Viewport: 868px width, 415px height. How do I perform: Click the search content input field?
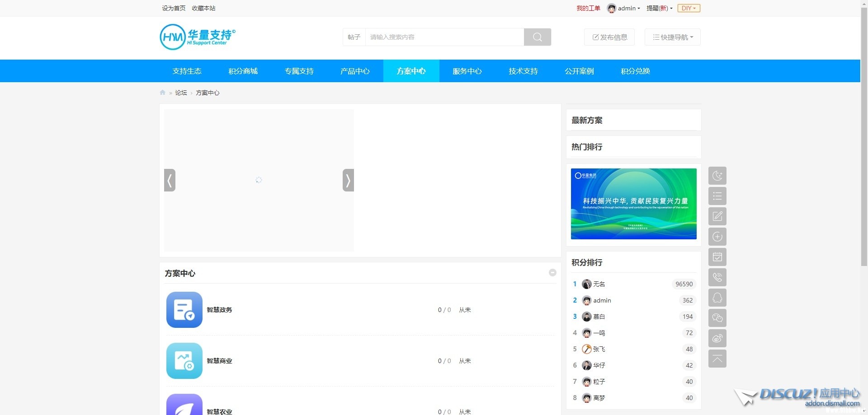tap(444, 37)
